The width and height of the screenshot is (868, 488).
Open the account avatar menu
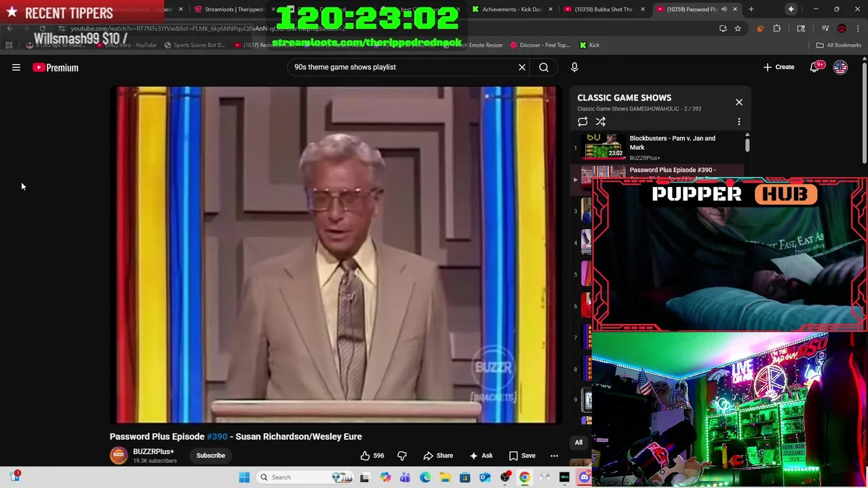tap(840, 67)
